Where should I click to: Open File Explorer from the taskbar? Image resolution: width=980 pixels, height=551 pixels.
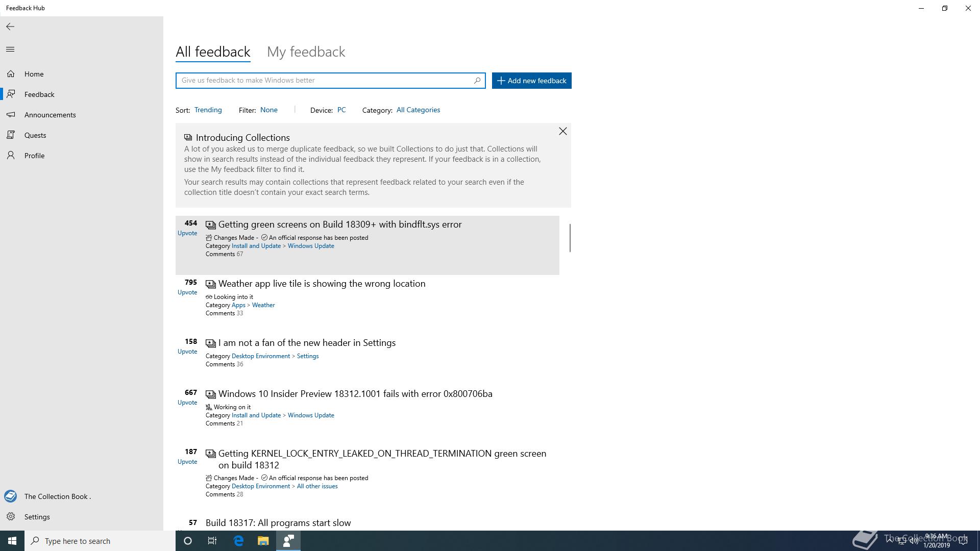click(x=263, y=541)
